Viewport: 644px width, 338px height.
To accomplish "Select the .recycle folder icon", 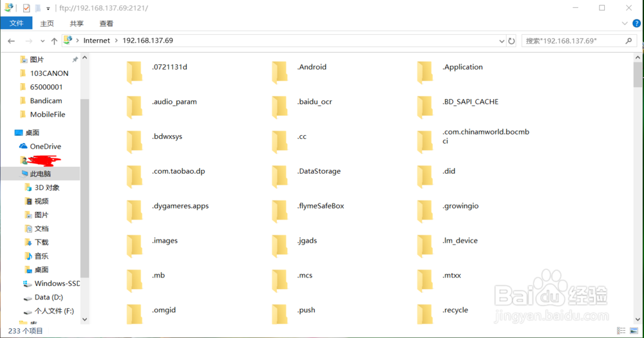I will pos(424,314).
